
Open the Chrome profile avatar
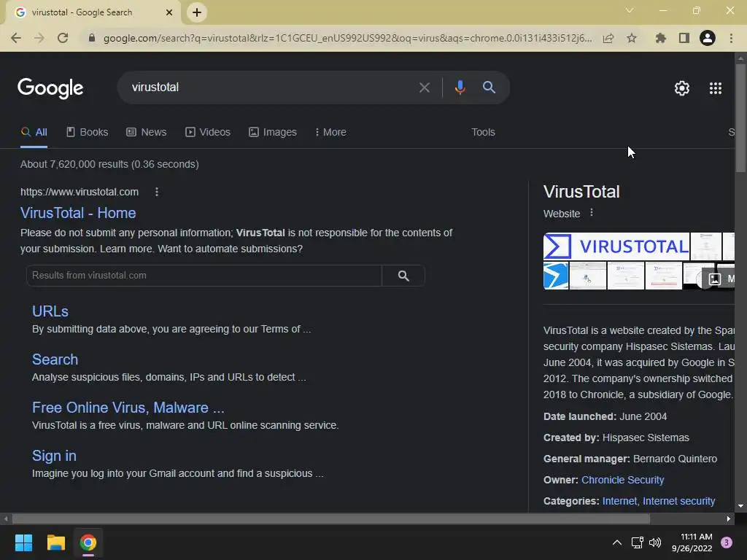click(708, 38)
